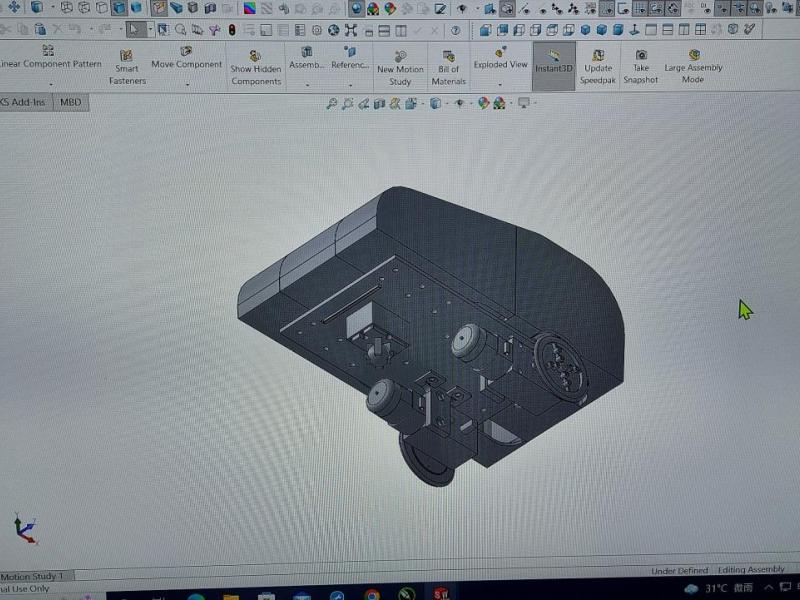Click 'Under Defined' status text
The width and height of the screenshot is (800, 600).
tap(680, 570)
